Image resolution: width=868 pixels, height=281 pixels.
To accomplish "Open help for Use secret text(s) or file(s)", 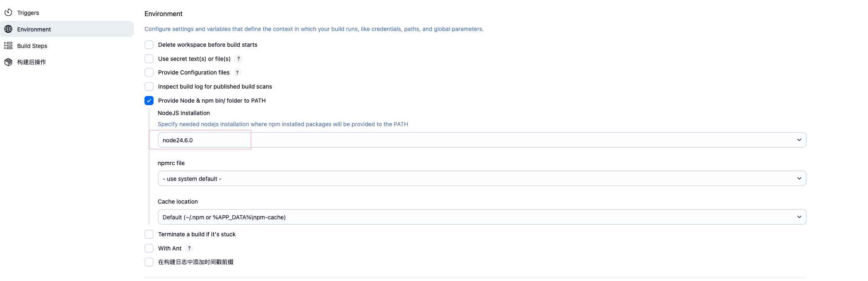I will tap(238, 59).
